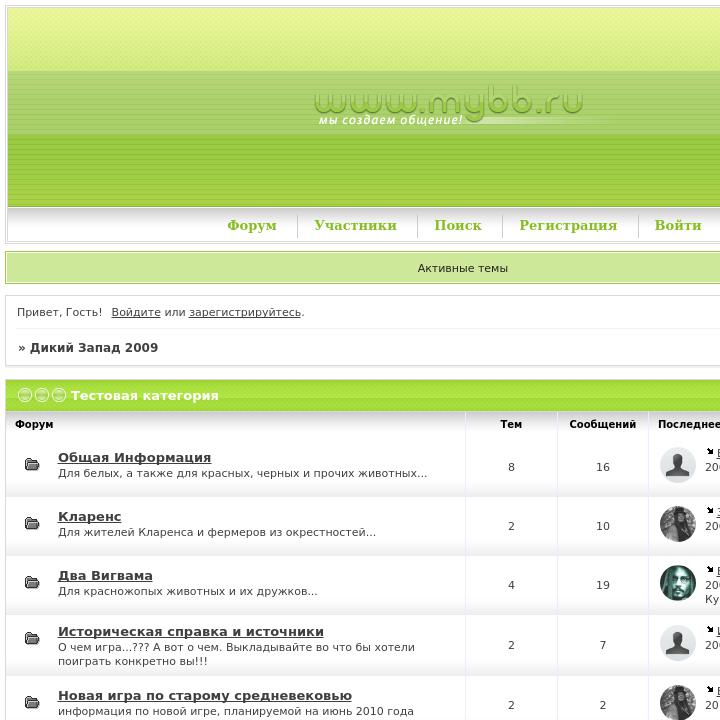Click folder icon beside Кларенс forum

(x=32, y=523)
